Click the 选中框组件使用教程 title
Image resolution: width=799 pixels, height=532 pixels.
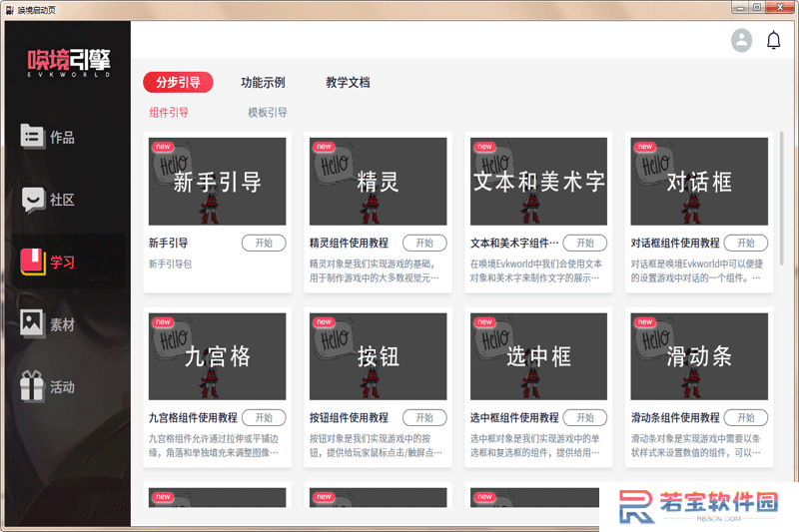(514, 417)
